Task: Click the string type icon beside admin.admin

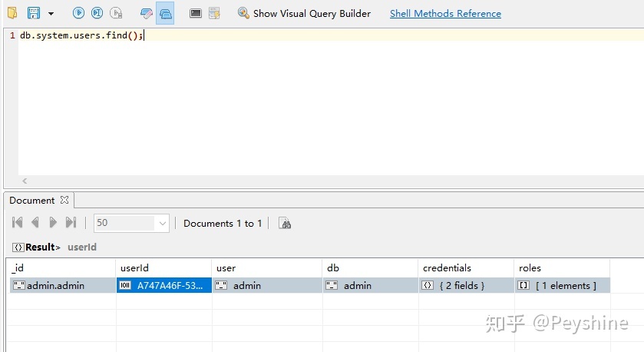Action: (19, 285)
